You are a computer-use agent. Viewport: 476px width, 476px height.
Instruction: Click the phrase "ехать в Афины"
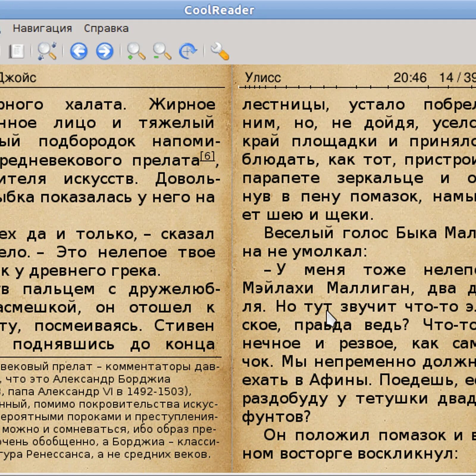click(x=307, y=380)
